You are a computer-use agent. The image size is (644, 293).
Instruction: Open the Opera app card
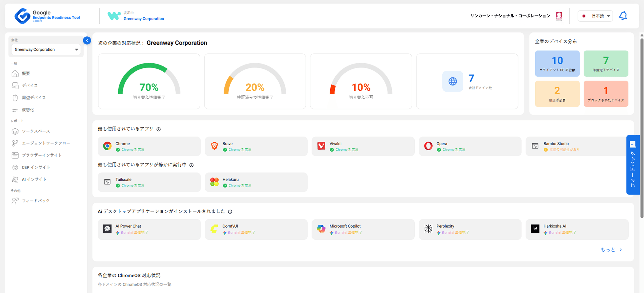click(x=470, y=146)
